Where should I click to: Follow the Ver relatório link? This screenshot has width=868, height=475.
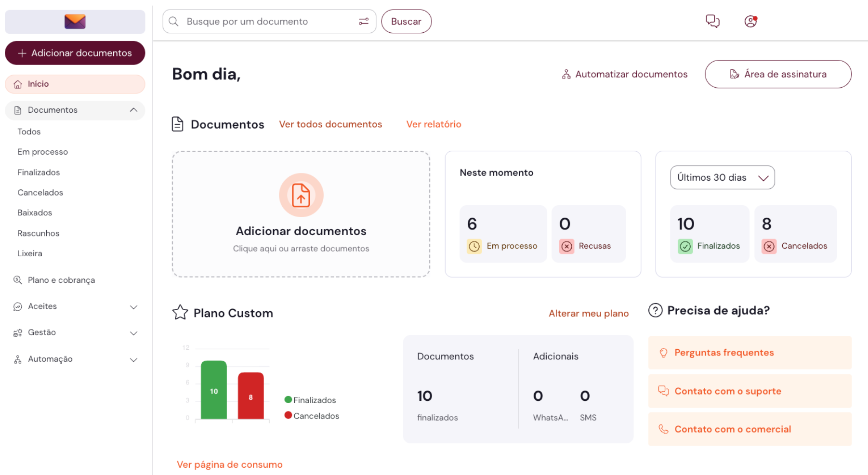tap(434, 124)
